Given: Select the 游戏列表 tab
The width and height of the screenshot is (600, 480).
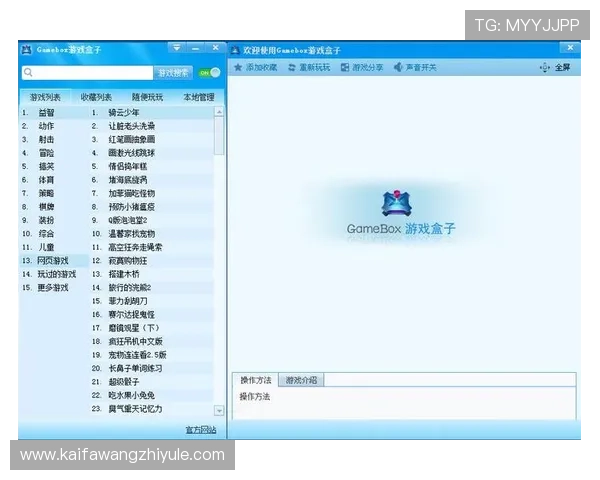Looking at the screenshot, I should [x=45, y=97].
